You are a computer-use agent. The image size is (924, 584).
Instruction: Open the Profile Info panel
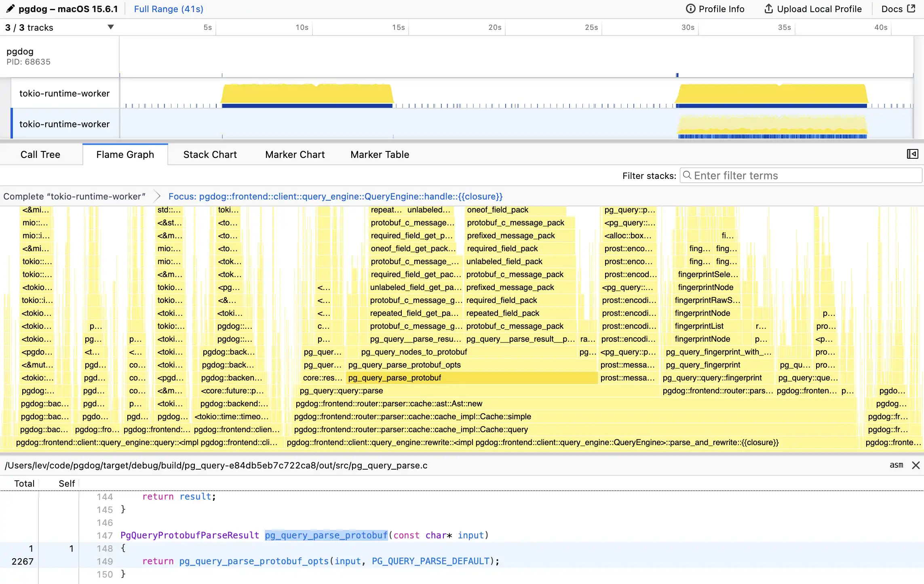715,9
